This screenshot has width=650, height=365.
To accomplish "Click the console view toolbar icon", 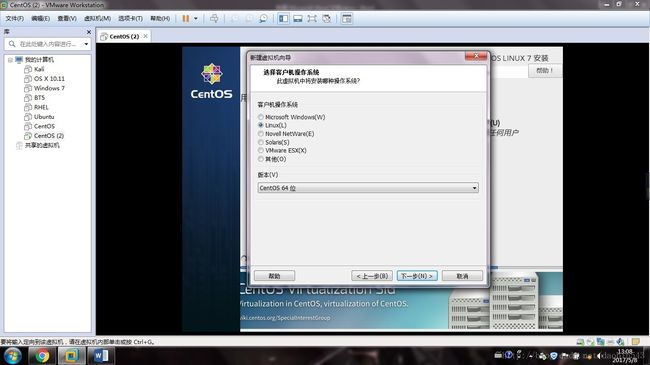I will tap(347, 18).
